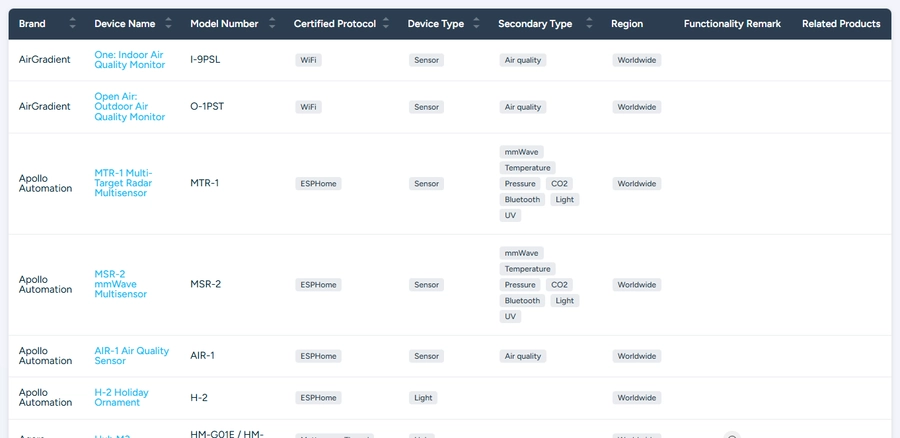Screen dimensions: 900x438
Task: Open the One: Indoor Air Quality Monitor link
Action: pyautogui.click(x=129, y=60)
